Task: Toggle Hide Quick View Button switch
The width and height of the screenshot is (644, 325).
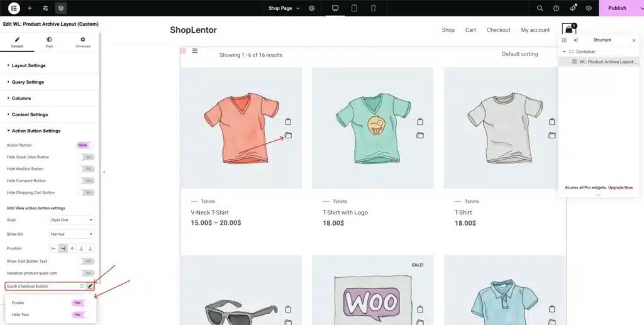Action: [x=86, y=157]
